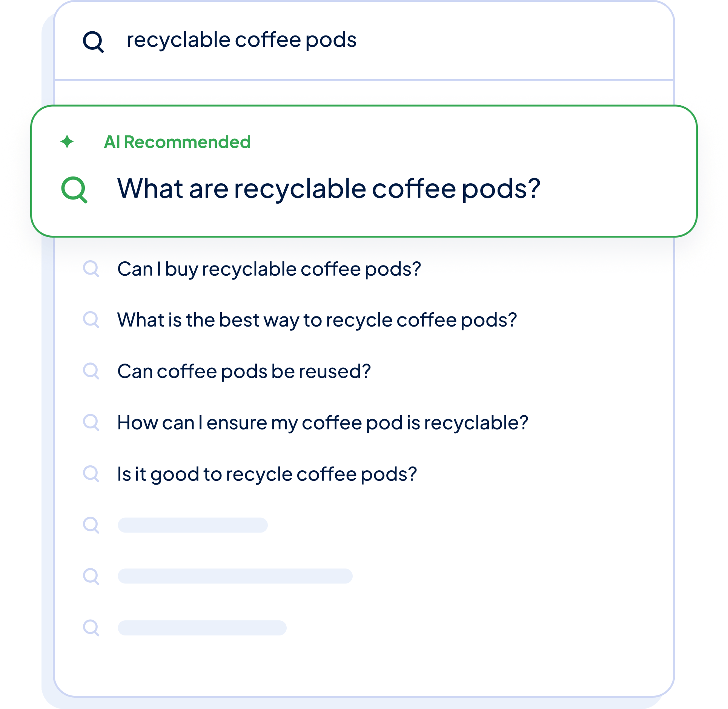Image resolution: width=728 pixels, height=709 pixels.
Task: Click magnifier icon beside 'How can I ensure' suggestion
Action: (x=91, y=422)
